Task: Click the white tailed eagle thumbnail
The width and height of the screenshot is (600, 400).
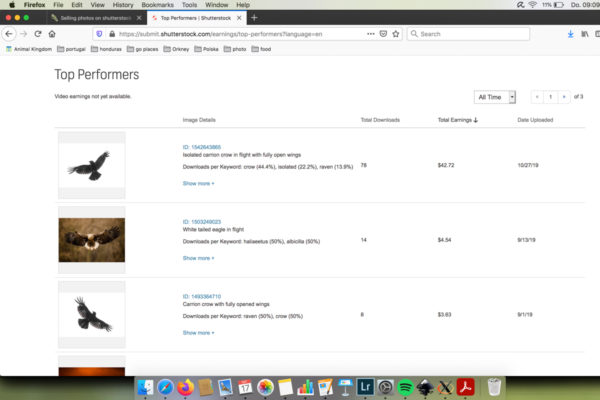Action: 91,240
